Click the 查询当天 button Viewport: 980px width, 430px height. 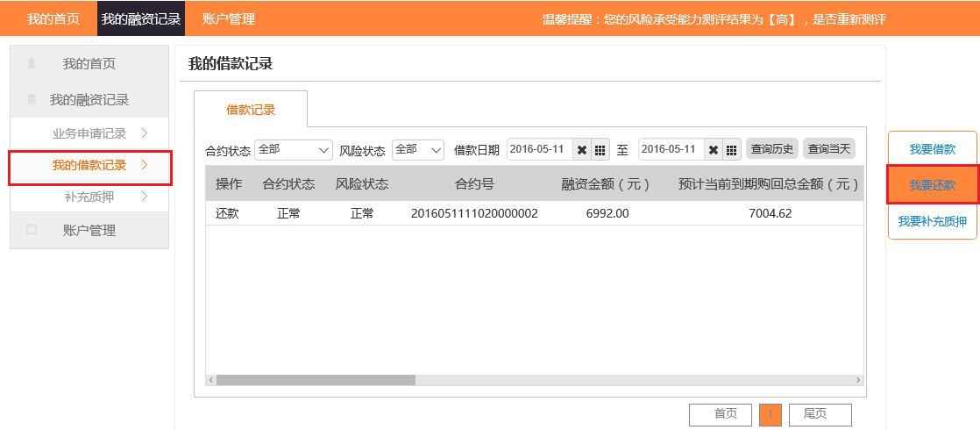[x=828, y=149]
